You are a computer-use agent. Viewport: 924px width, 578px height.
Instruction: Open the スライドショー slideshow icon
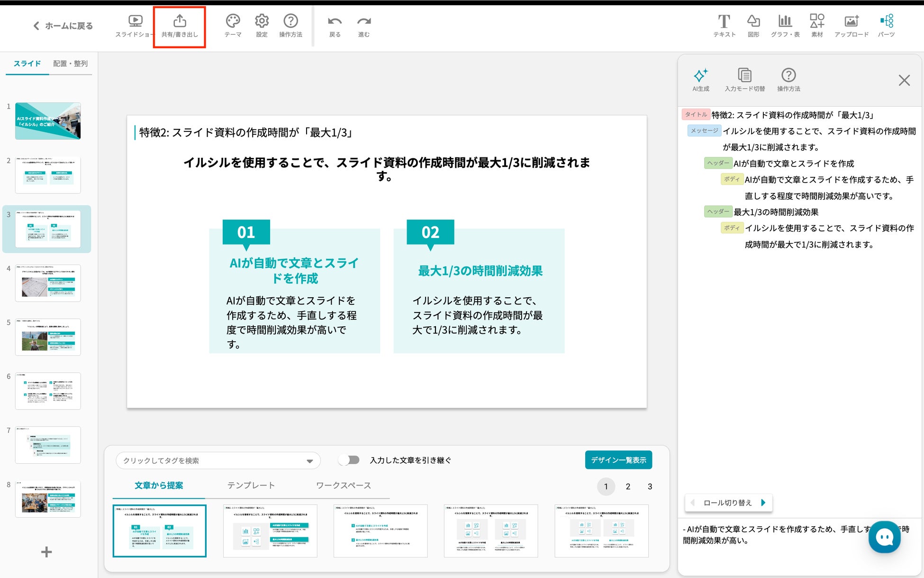pos(135,21)
